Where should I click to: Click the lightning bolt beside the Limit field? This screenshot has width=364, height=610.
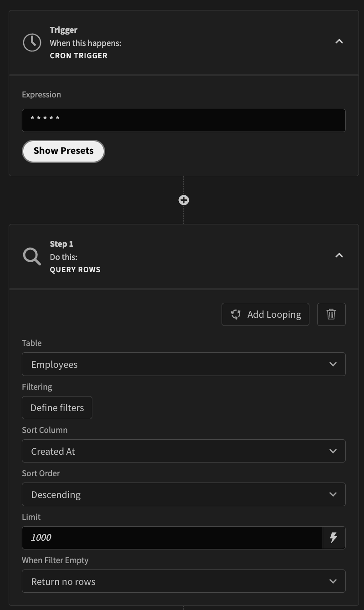(334, 538)
